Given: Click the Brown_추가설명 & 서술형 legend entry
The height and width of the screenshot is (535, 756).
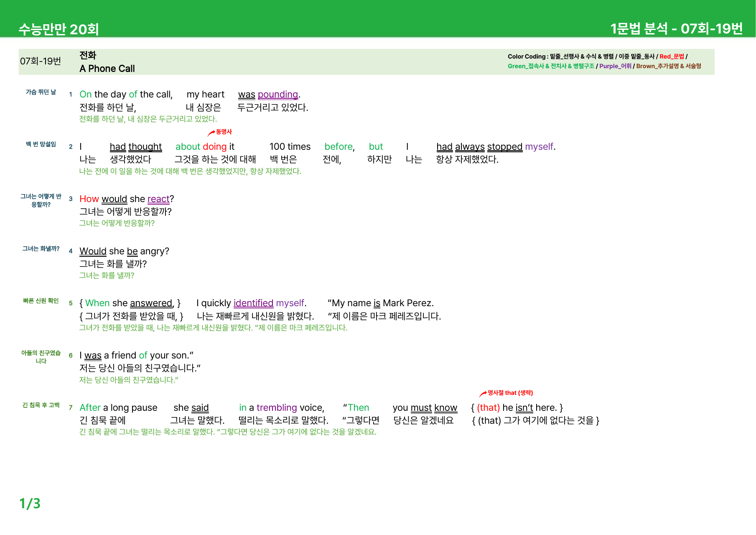Looking at the screenshot, I should [669, 66].
